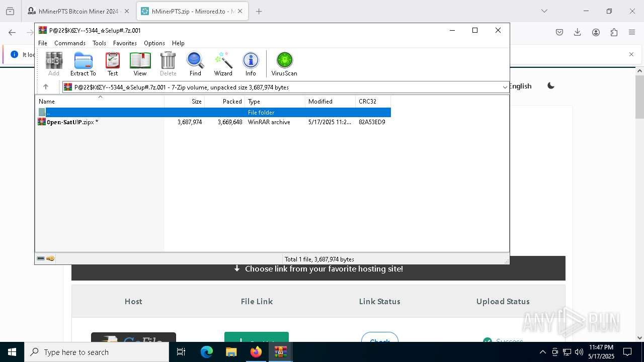Click the 'WinRAR archive' type cell

[269, 122]
